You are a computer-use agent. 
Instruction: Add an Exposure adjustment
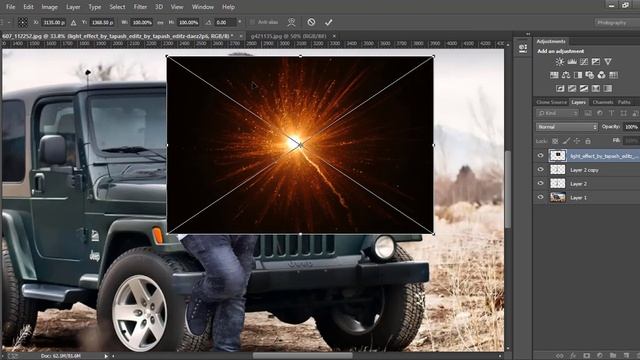[x=596, y=62]
